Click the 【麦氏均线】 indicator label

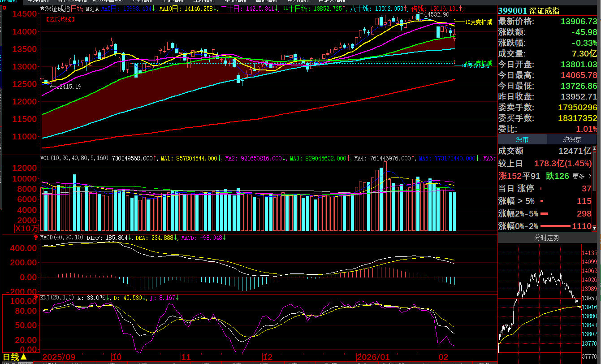click(60, 19)
